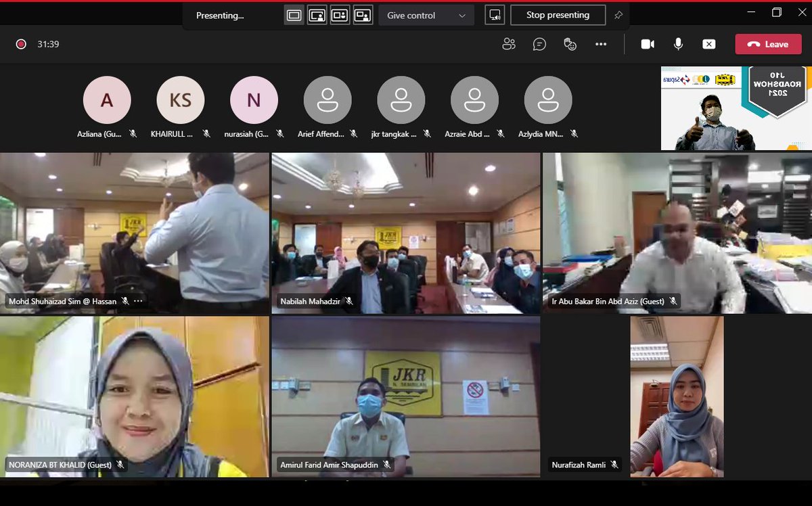Click mic icon next to NORANIZA BT KHALID
This screenshot has width=812, height=506.
120,465
